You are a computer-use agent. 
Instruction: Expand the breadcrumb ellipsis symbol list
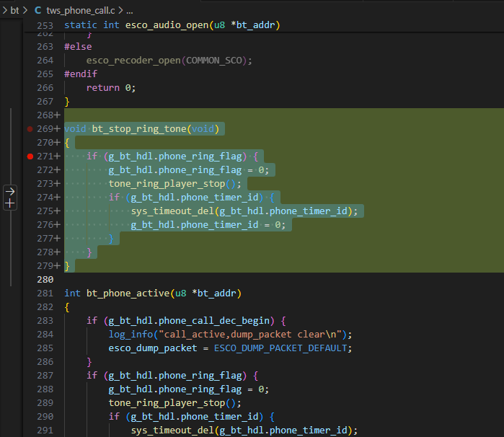coord(130,11)
